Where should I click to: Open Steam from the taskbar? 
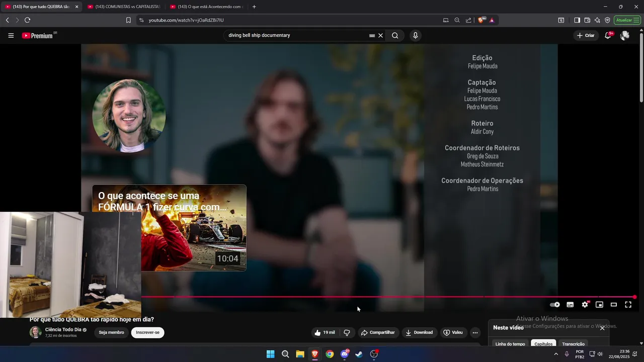359,354
